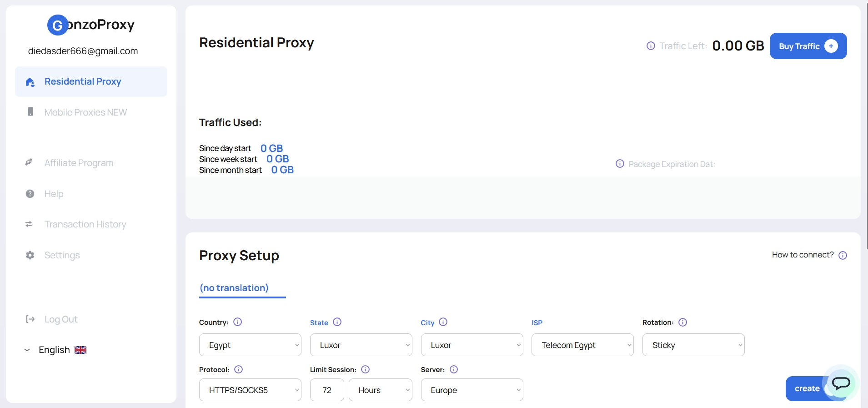Select the (no translation) tab
This screenshot has width=868, height=408.
[x=234, y=288]
